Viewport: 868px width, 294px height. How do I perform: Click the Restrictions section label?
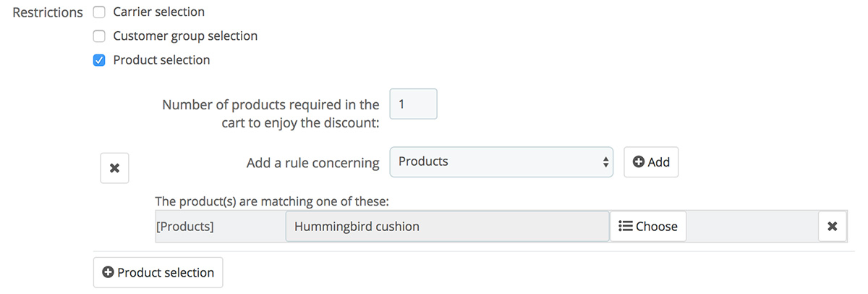coord(48,13)
